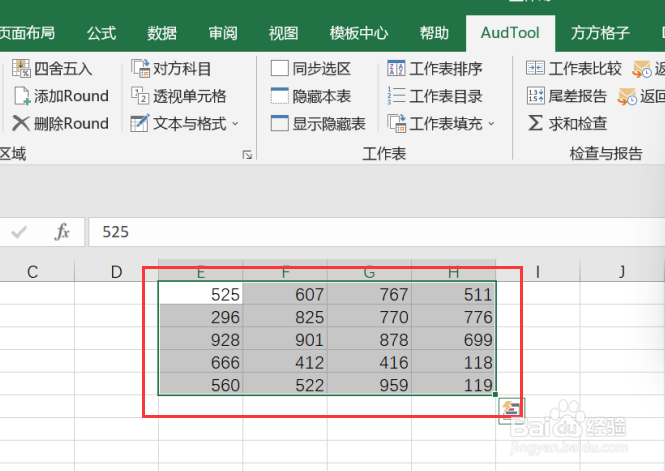
Task: Click the 删除Round X icon
Action: click(20, 123)
